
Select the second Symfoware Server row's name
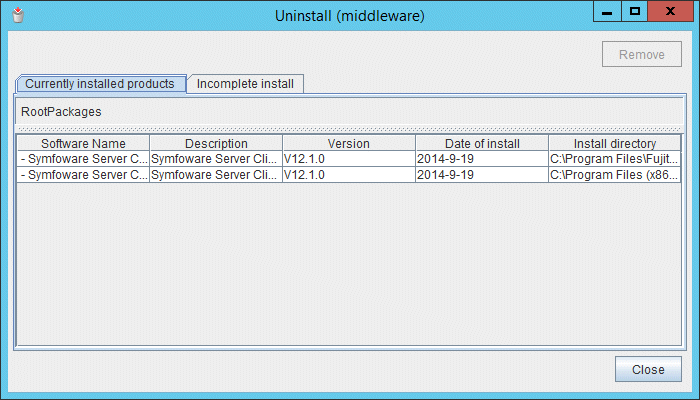(83, 175)
